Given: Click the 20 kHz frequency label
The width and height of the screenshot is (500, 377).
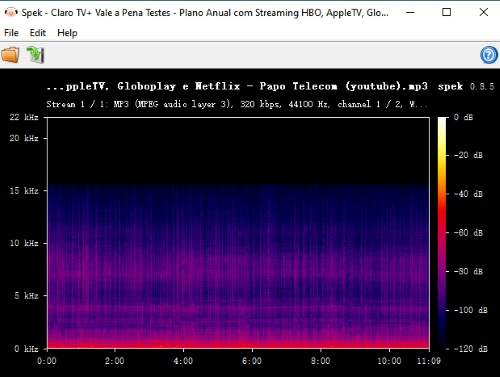Looking at the screenshot, I should 24,138.
